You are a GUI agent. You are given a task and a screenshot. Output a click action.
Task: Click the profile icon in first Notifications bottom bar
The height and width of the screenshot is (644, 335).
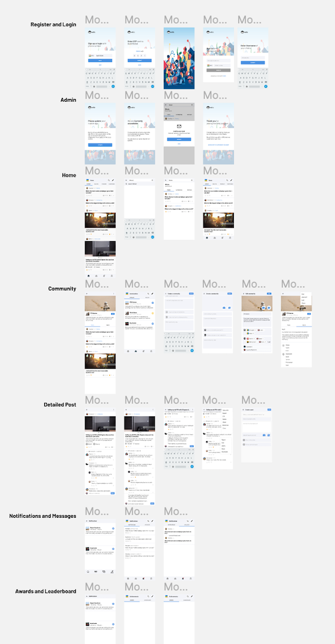pyautogui.click(x=113, y=572)
